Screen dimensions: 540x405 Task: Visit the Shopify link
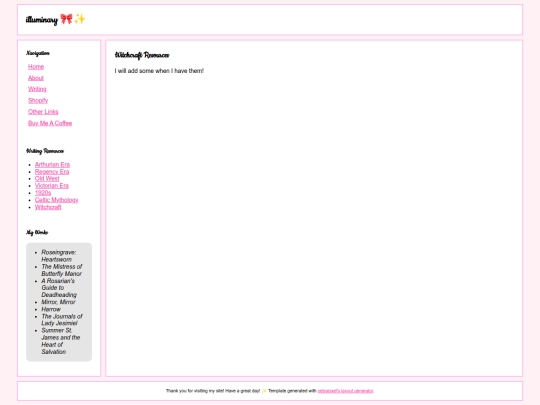tap(38, 101)
